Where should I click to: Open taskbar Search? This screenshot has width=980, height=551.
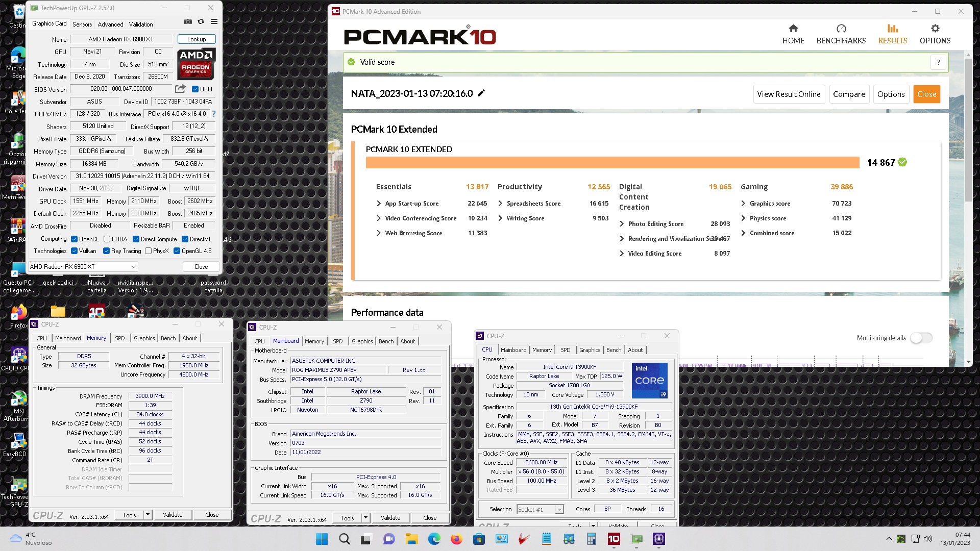click(344, 539)
